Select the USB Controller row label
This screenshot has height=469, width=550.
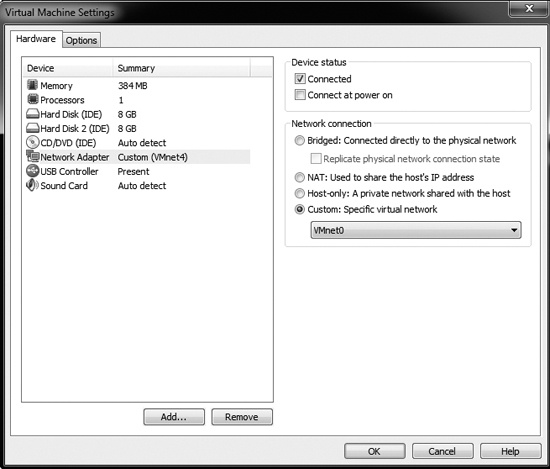(x=69, y=172)
